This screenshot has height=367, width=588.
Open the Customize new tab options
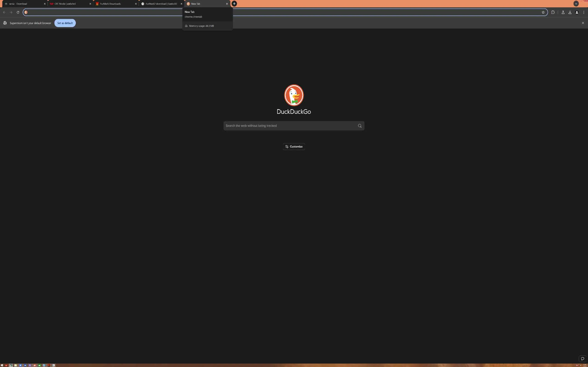click(x=294, y=147)
